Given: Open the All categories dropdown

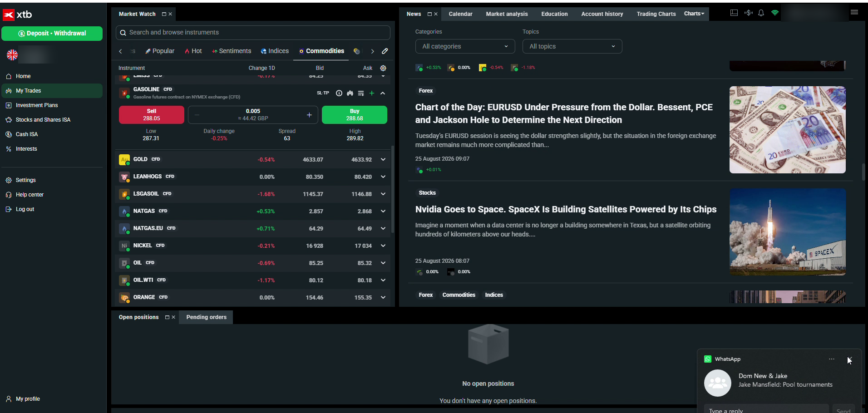Looking at the screenshot, I should (x=465, y=46).
